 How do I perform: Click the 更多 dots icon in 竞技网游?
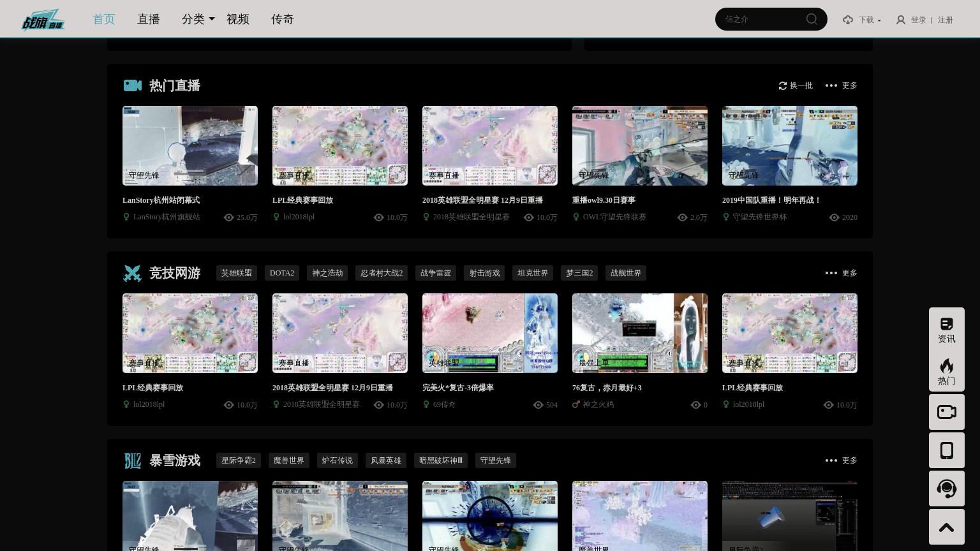coord(831,273)
